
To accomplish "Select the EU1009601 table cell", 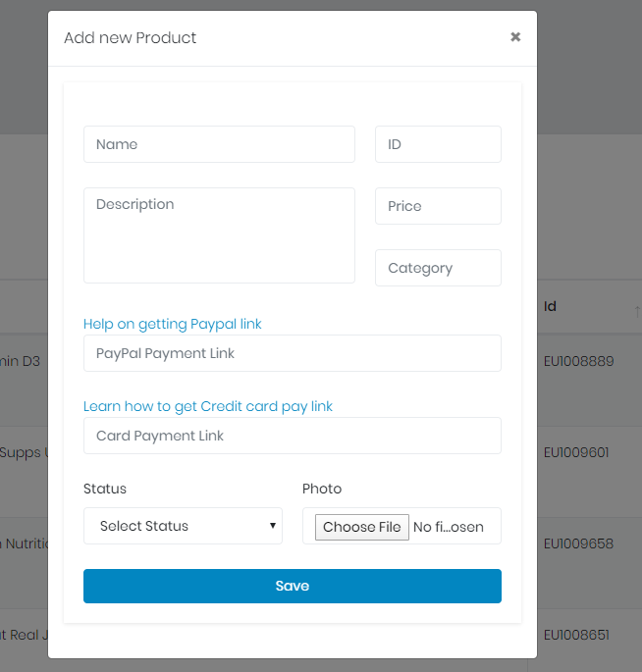I will click(x=579, y=452).
